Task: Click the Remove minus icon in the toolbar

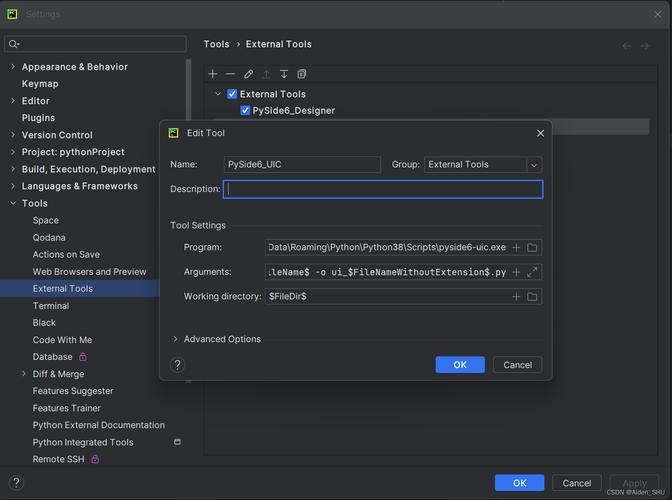Action: [x=230, y=74]
